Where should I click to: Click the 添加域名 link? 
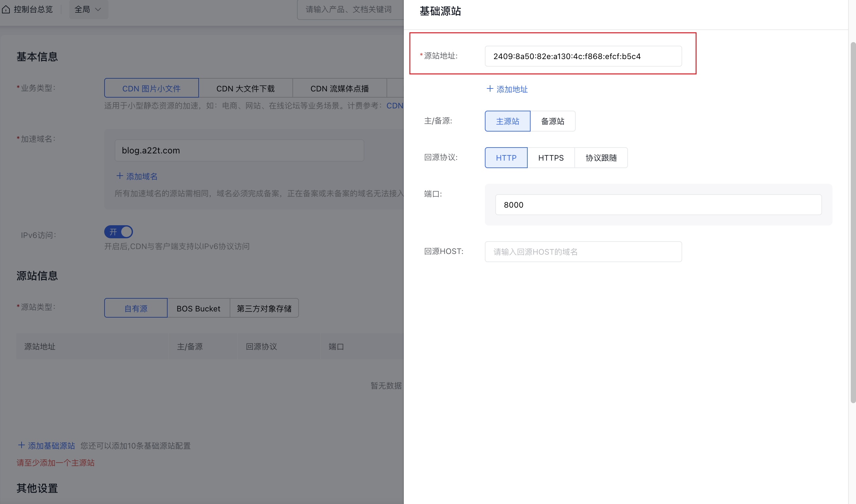(x=142, y=176)
